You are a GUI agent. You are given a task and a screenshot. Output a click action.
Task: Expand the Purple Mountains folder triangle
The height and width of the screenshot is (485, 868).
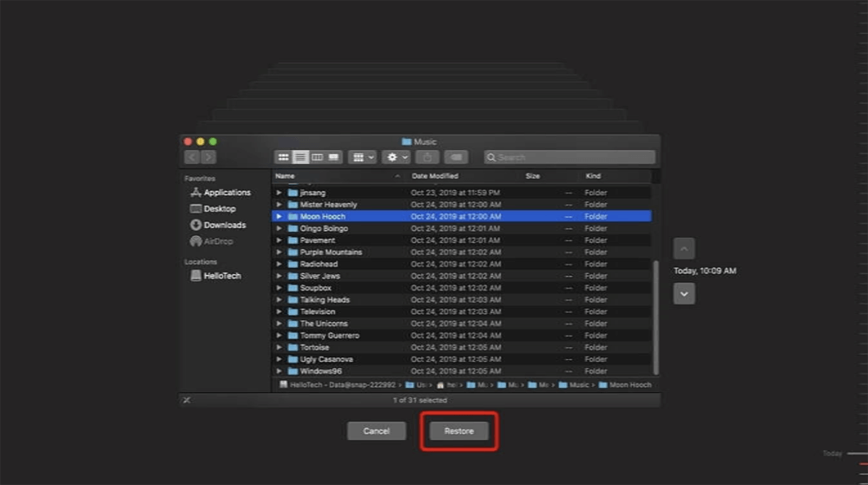click(x=279, y=252)
